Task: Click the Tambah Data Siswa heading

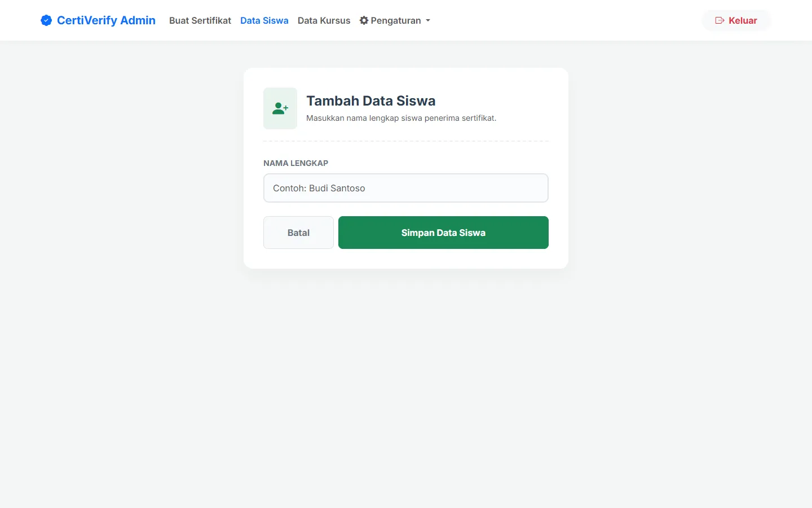Action: [x=371, y=100]
